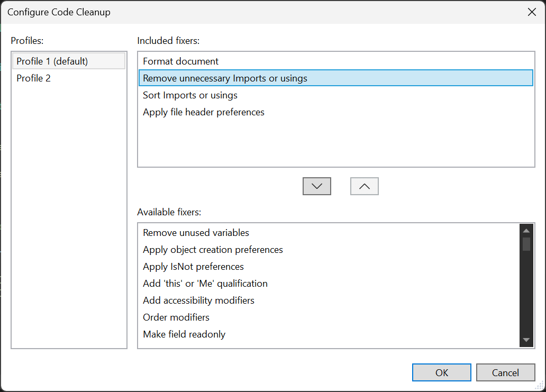This screenshot has width=546, height=392.
Task: Choose Add accessibility modifiers fixer
Action: (198, 300)
